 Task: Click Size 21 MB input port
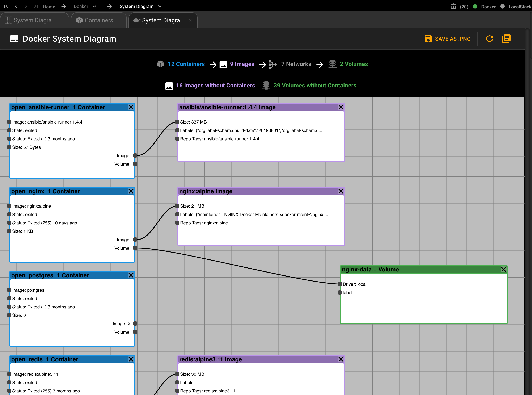coord(177,206)
